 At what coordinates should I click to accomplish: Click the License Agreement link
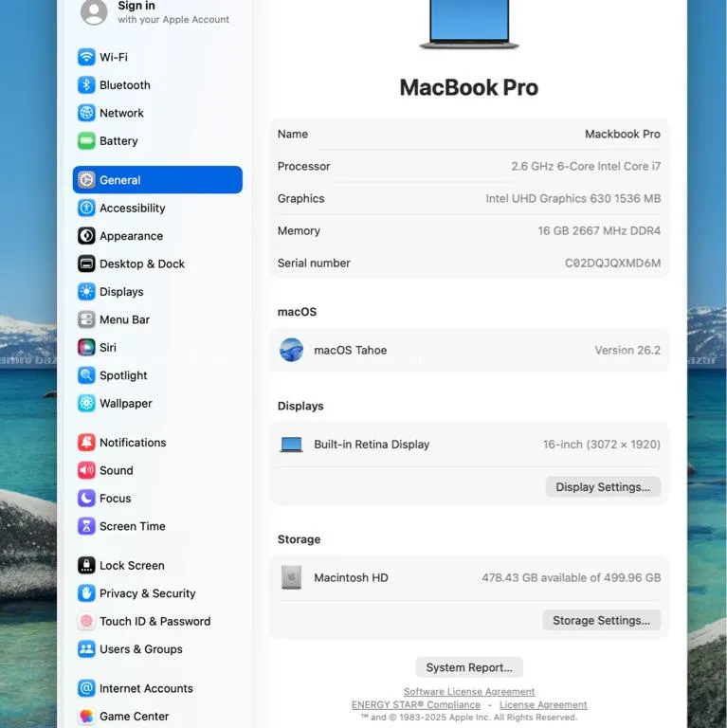click(x=543, y=705)
